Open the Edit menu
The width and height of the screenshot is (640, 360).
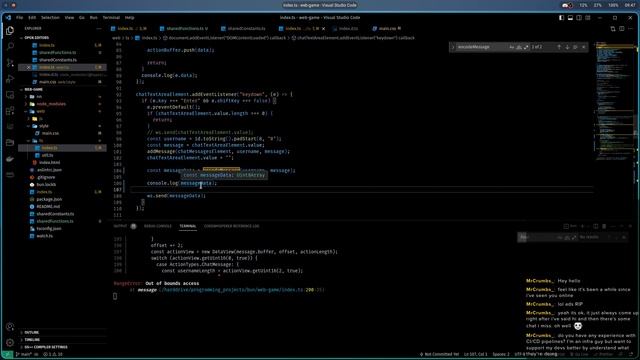[x=32, y=18]
